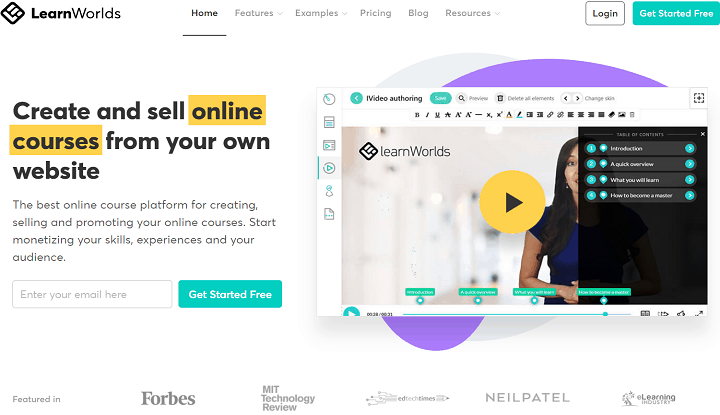Click the teal back arrow beside iVideo authoring
720x415 pixels.
356,98
